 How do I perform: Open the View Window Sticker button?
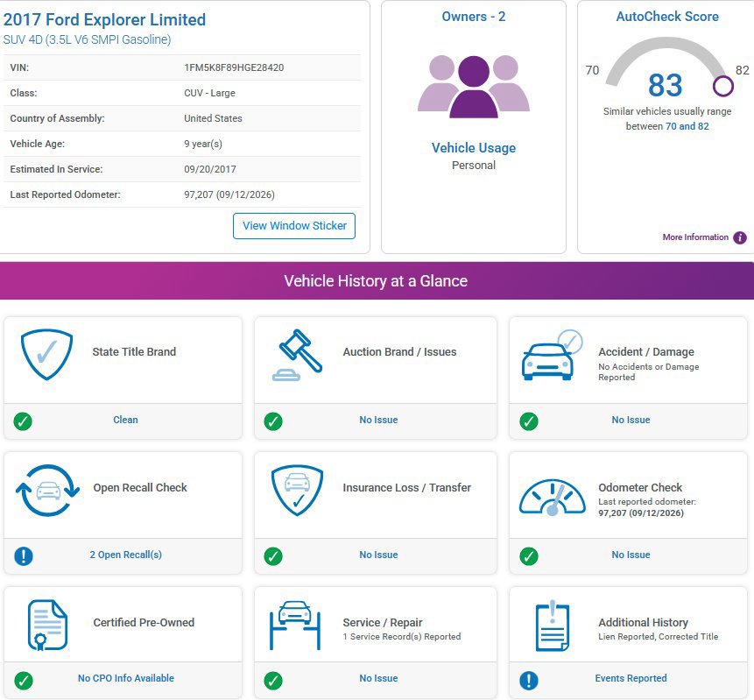[x=294, y=226]
